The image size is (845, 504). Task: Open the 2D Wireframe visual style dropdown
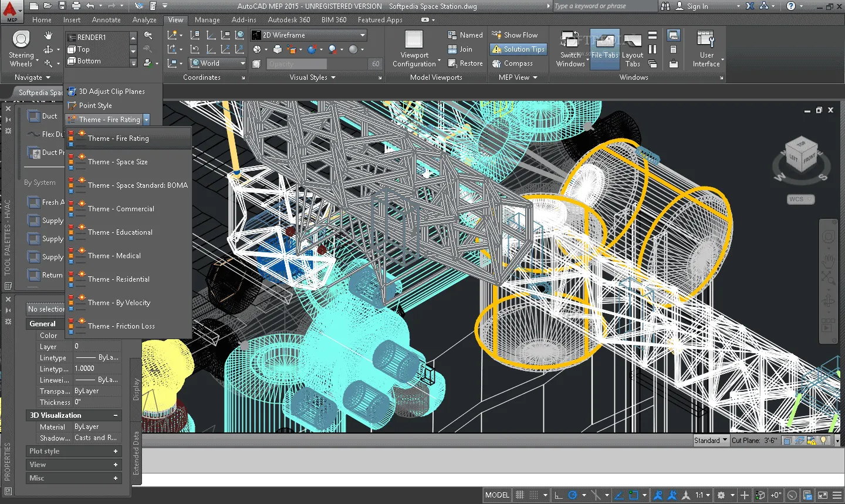[x=309, y=35]
